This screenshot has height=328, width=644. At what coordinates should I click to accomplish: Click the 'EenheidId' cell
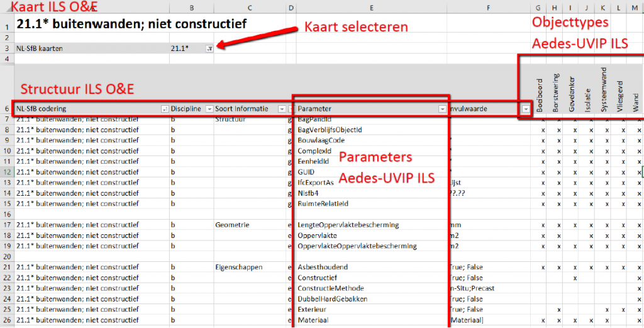[371, 162]
